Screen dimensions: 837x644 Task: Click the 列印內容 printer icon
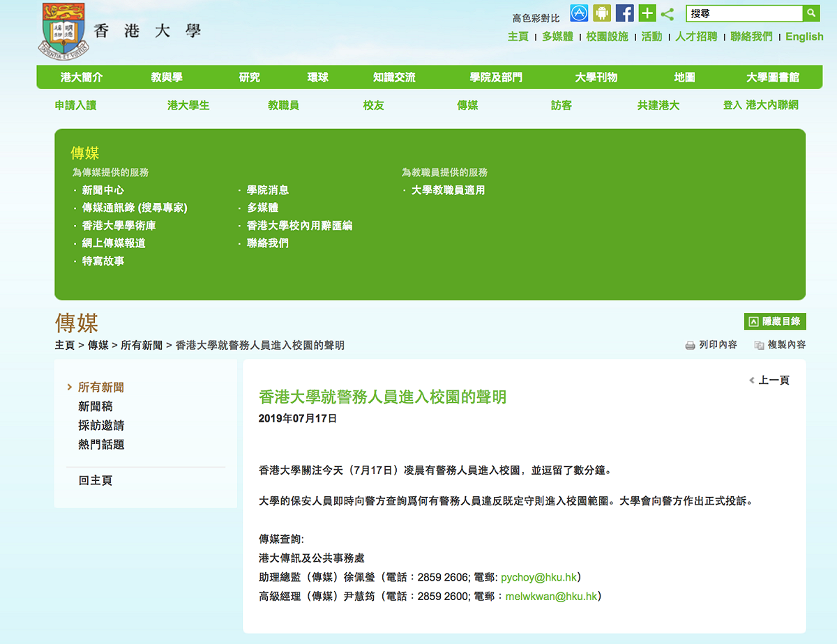pos(690,345)
